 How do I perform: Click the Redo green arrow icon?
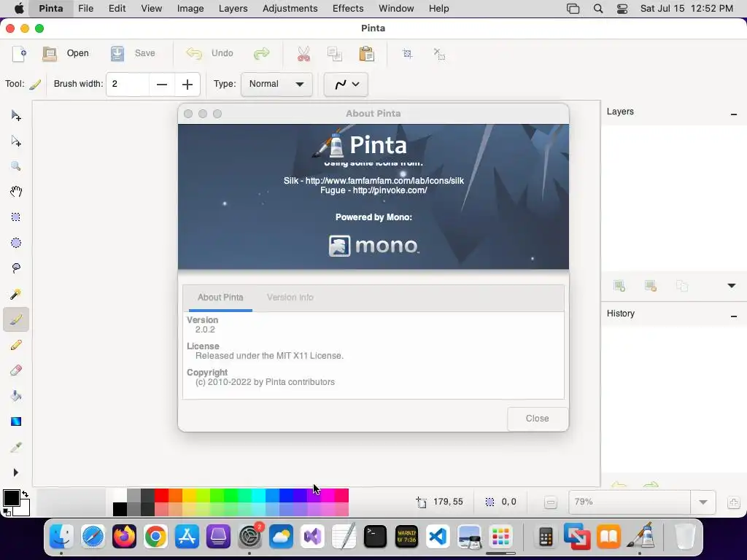click(x=262, y=53)
